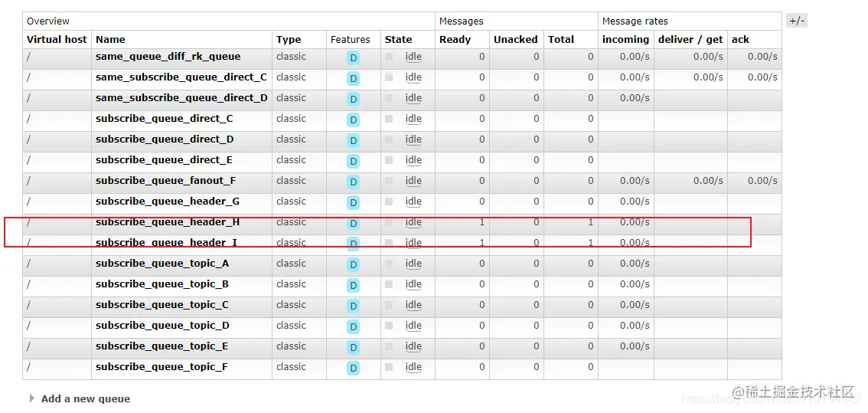Click the state indicator square for same_queue_diff_rk_queue

pos(389,57)
